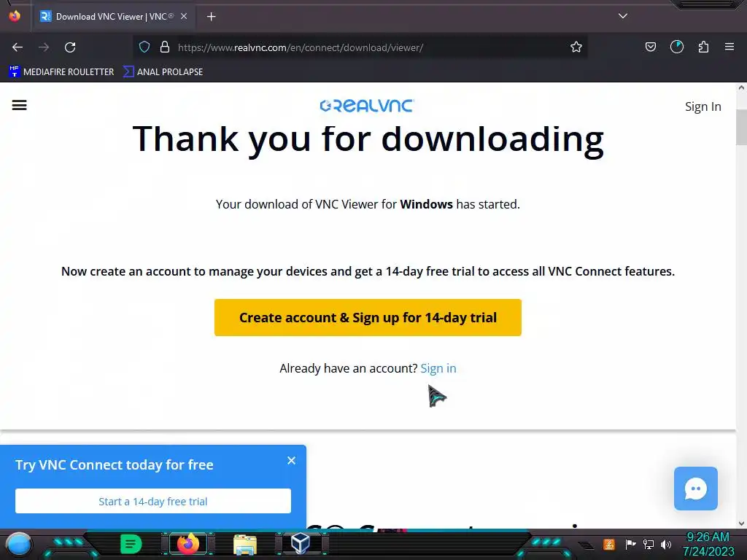
Task: Open the second bookmarks toolbar item
Action: point(163,72)
